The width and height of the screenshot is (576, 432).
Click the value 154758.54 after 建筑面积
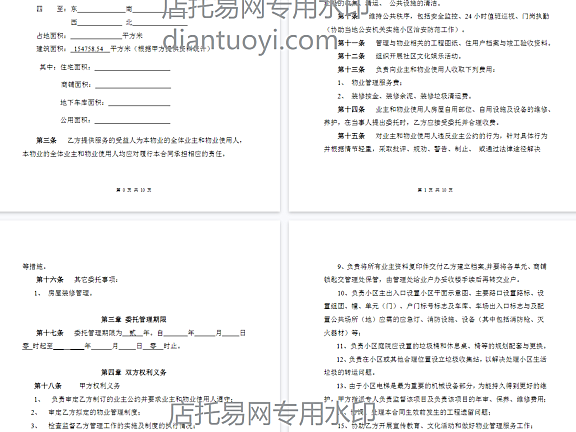(x=89, y=49)
